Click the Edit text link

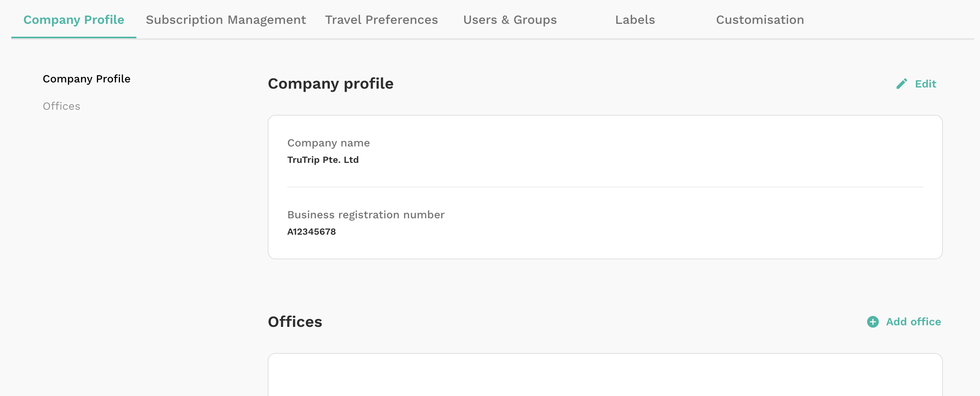pyautogui.click(x=926, y=84)
